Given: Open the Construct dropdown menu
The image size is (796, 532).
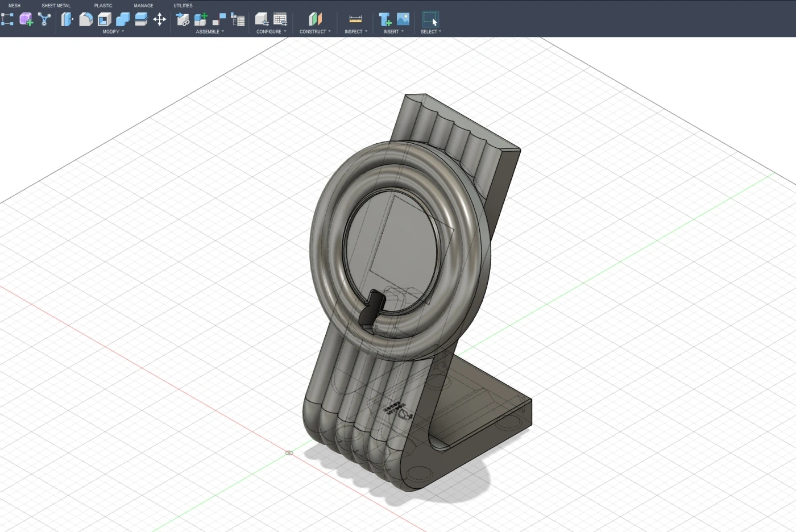Looking at the screenshot, I should click(x=315, y=32).
